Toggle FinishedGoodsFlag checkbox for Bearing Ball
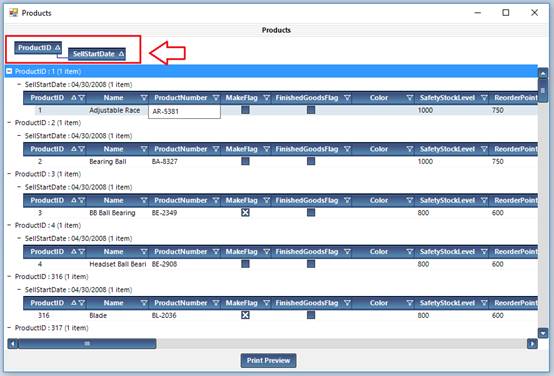The image size is (554, 376). tap(311, 161)
